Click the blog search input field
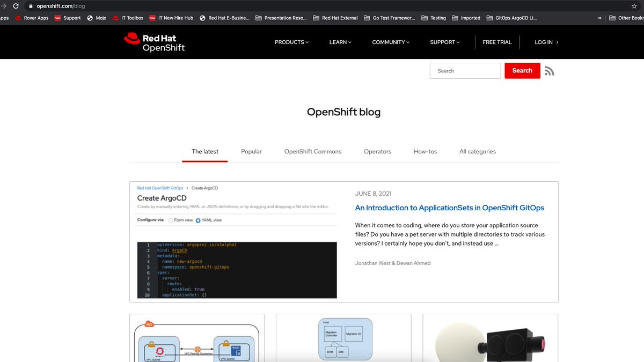644x362 pixels. click(x=465, y=71)
